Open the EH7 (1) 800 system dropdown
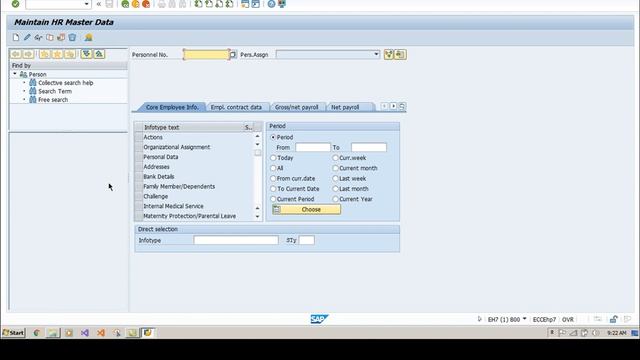640x360 pixels. click(524, 319)
